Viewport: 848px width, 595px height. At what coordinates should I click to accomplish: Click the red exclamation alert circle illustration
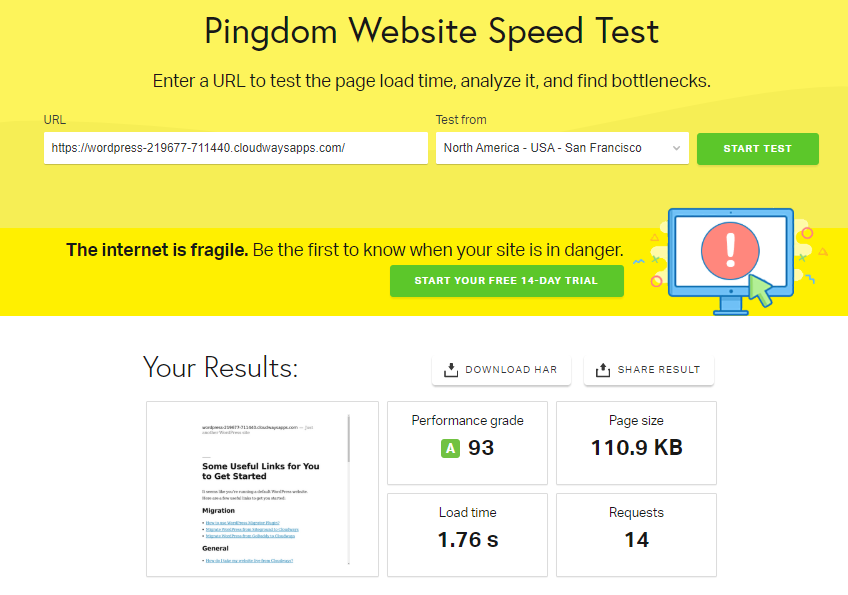(x=730, y=251)
